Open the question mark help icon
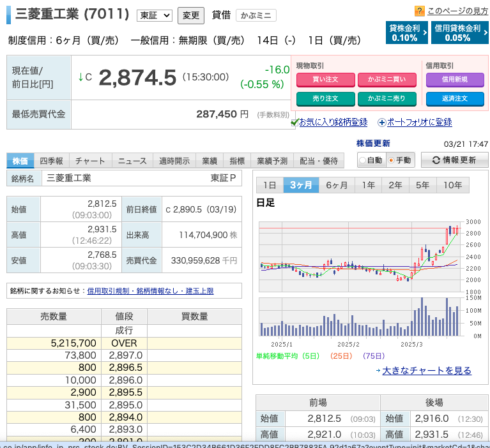490x448 pixels. [419, 11]
